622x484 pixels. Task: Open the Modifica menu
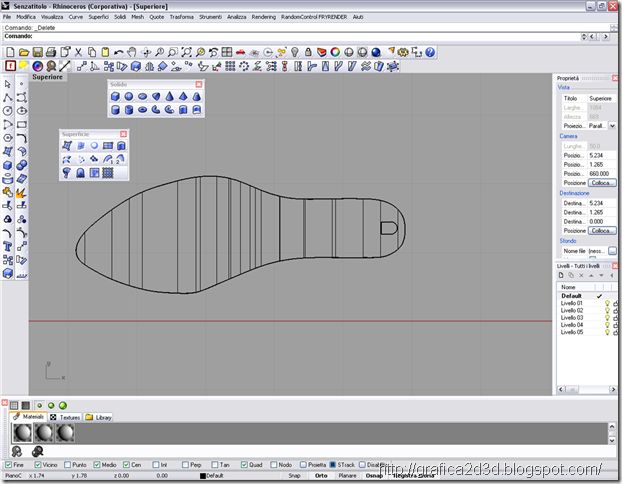[x=26, y=17]
